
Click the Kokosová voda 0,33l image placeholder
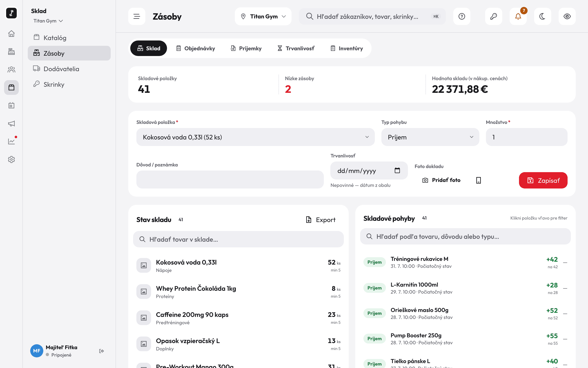click(x=144, y=265)
